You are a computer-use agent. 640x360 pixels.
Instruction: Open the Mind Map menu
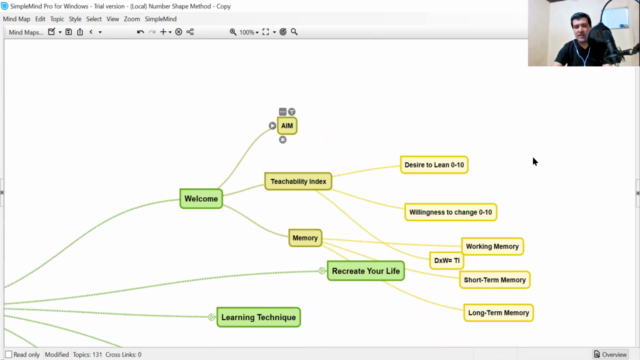pos(16,19)
